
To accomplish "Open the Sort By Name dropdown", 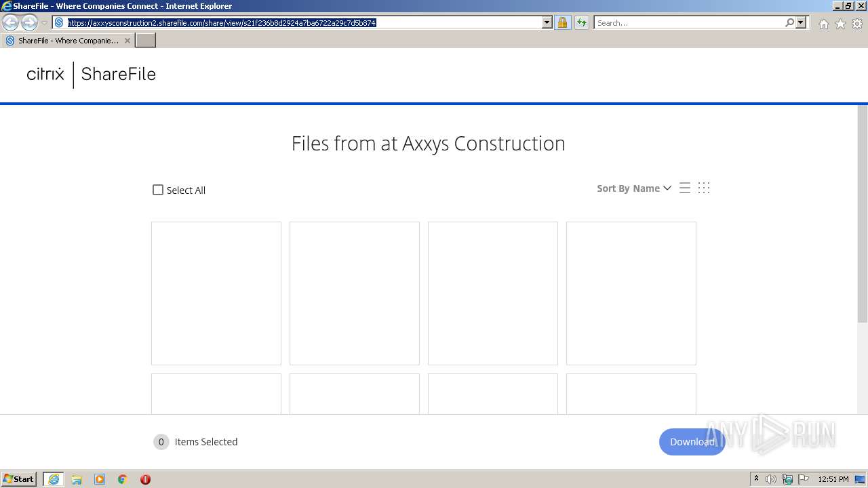I will pyautogui.click(x=634, y=188).
